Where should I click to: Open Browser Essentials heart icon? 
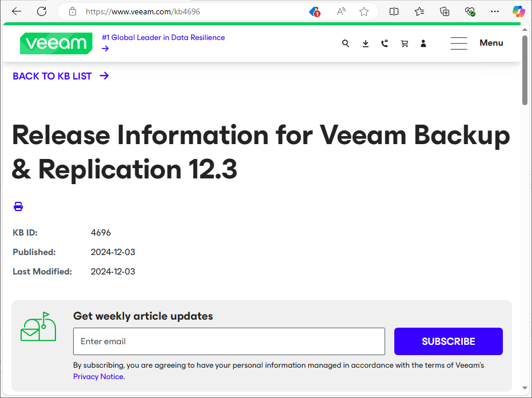pyautogui.click(x=470, y=11)
